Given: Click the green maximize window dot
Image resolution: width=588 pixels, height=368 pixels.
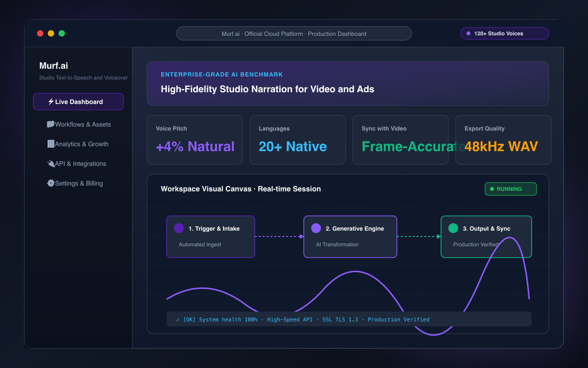Looking at the screenshot, I should point(62,33).
